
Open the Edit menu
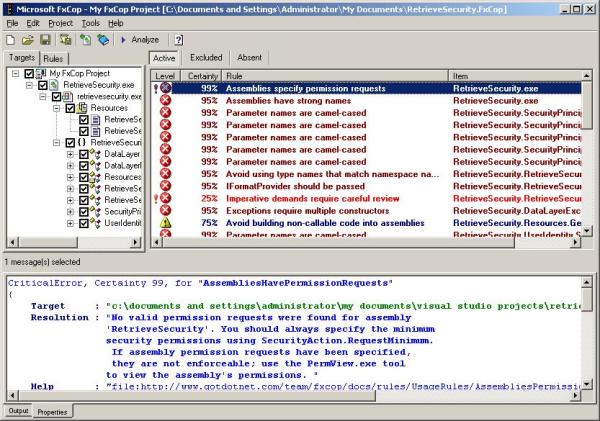coord(33,23)
